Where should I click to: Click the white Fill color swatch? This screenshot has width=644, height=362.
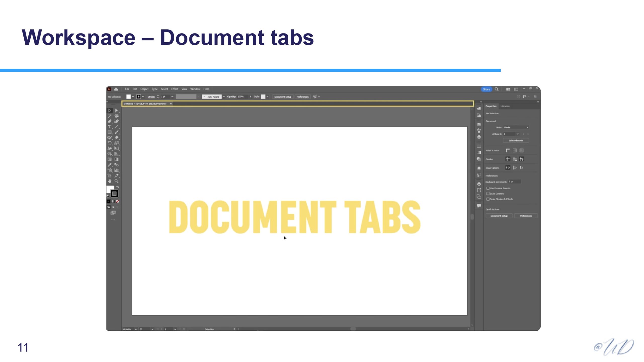(x=128, y=97)
